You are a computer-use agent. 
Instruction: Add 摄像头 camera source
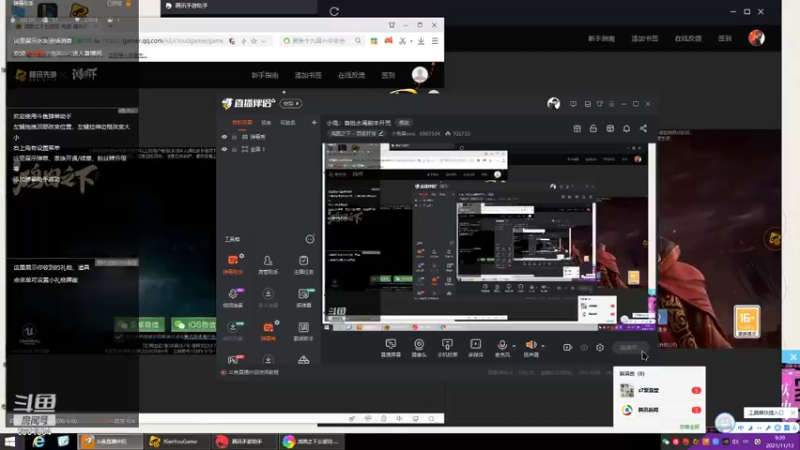point(419,347)
